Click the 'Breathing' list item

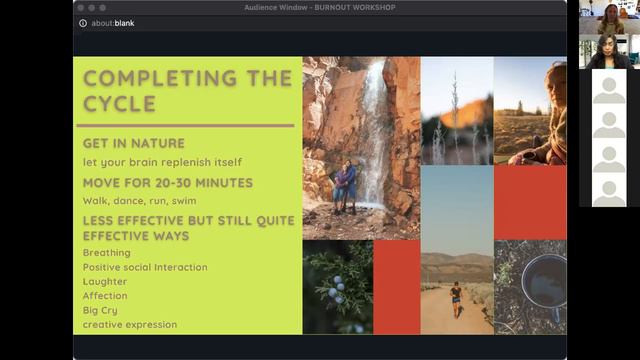[107, 253]
